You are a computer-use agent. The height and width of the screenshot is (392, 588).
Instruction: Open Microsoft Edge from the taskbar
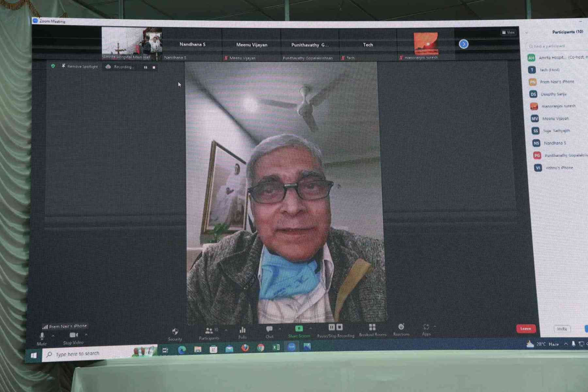tap(182, 350)
